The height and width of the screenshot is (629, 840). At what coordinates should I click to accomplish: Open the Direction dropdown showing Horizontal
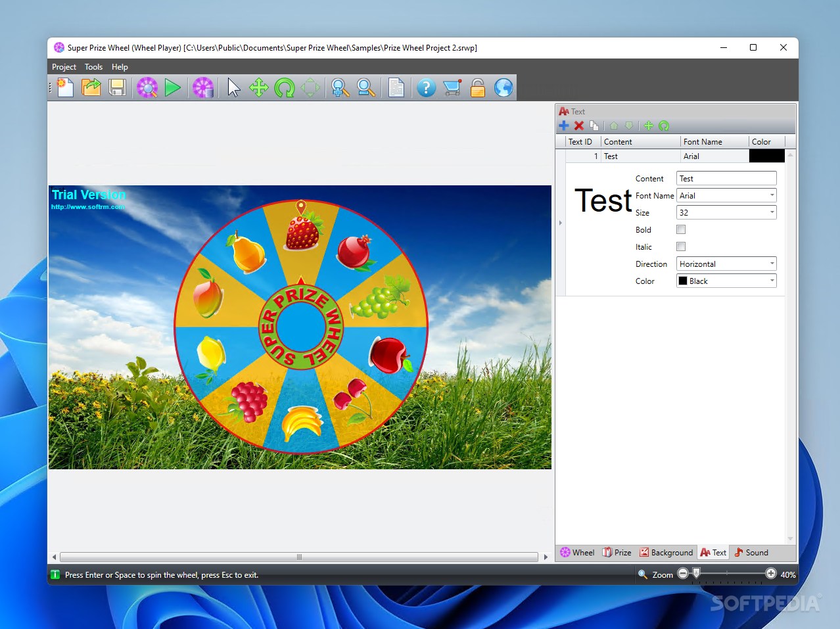pos(726,264)
